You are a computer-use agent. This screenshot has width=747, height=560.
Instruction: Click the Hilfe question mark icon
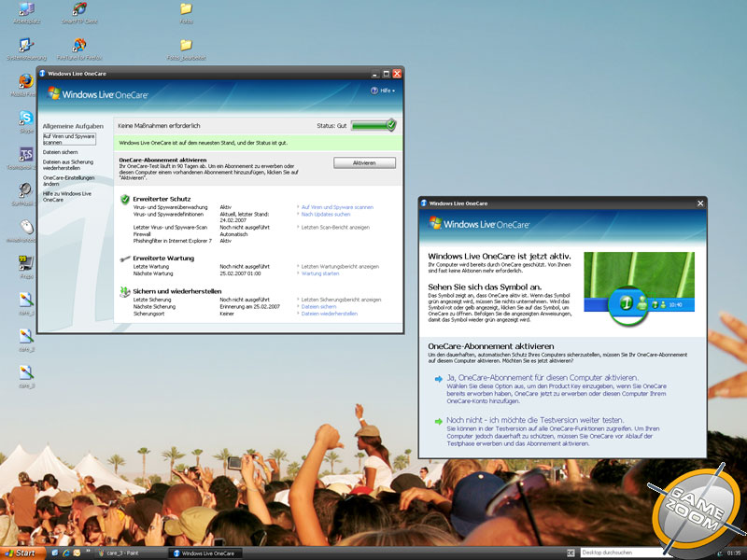coord(374,91)
